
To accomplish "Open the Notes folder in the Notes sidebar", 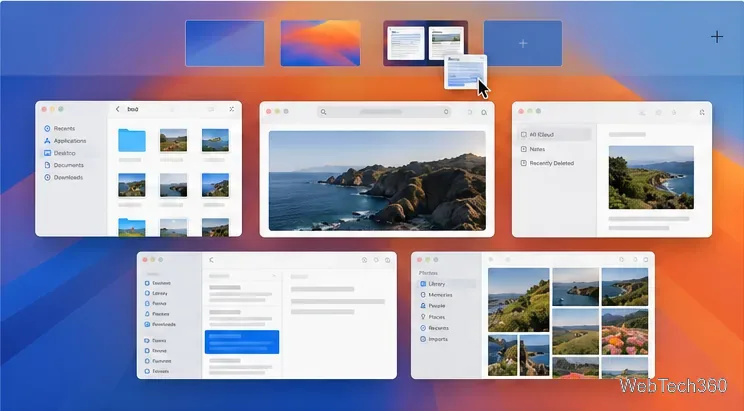I will tap(537, 149).
